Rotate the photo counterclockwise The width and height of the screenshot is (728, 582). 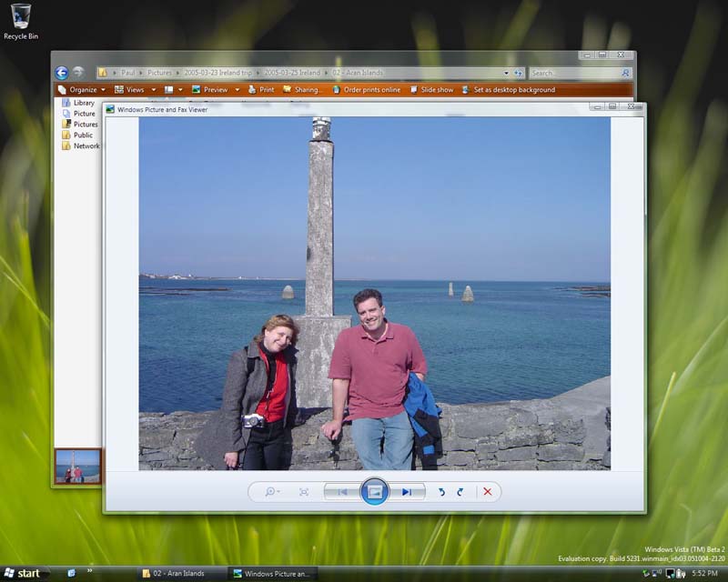click(442, 492)
